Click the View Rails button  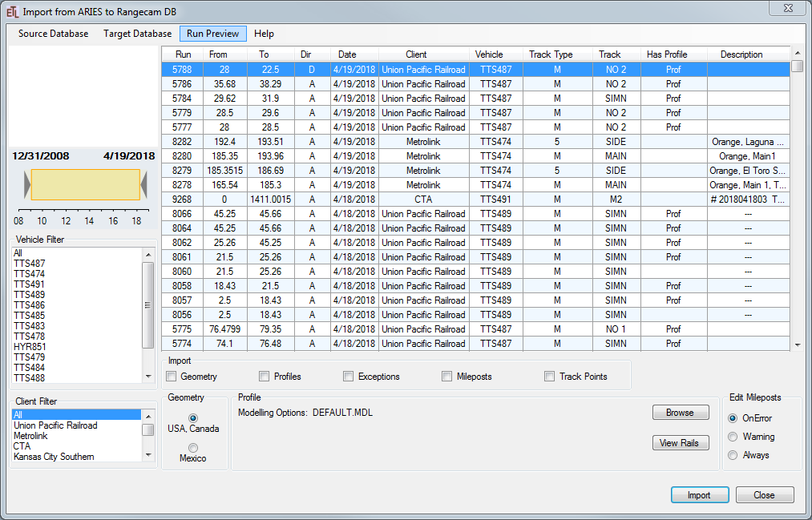pyautogui.click(x=680, y=443)
